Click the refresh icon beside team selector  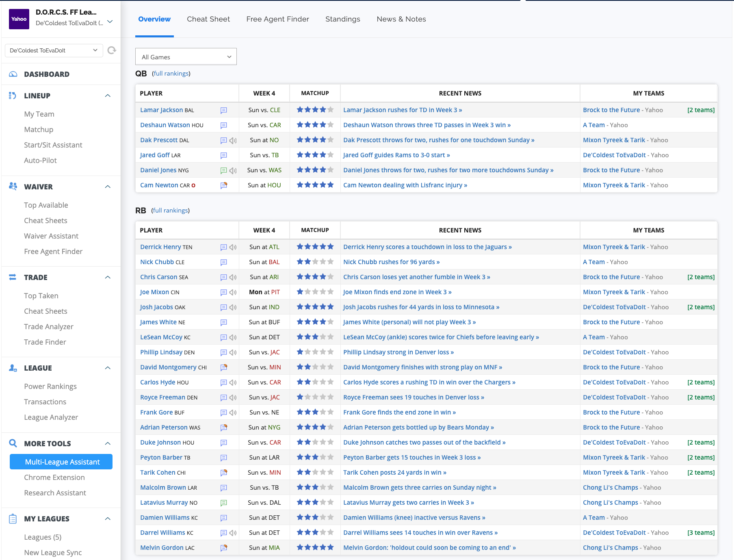[x=112, y=50]
